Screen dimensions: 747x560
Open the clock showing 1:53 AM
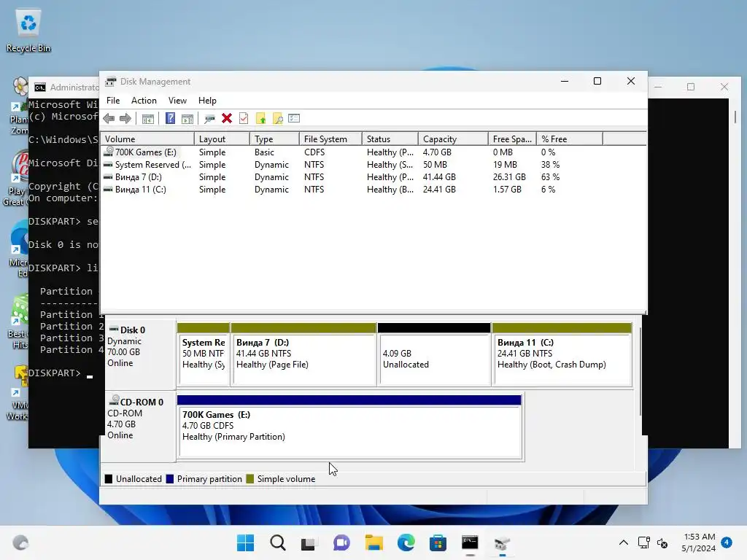(698, 542)
